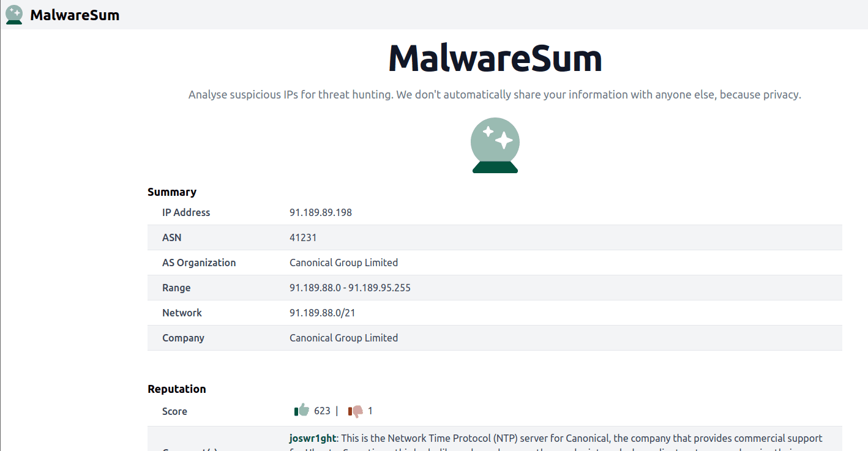
Task: Select the ASN value 41231
Action: point(303,237)
